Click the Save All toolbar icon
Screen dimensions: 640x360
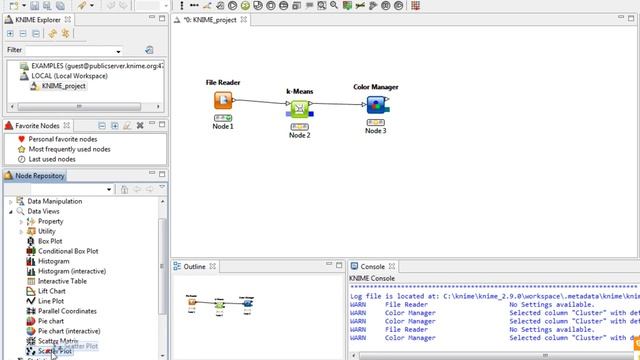pyautogui.click(x=60, y=6)
